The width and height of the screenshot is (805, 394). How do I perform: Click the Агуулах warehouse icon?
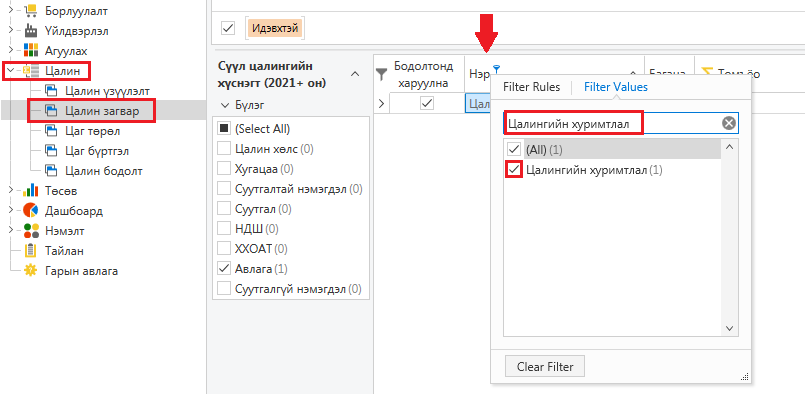click(31, 51)
